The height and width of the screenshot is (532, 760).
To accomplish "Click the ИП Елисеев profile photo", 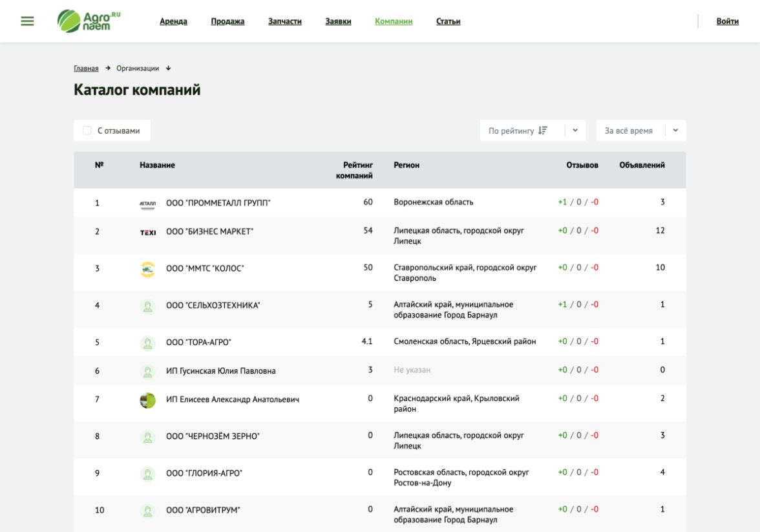I will pos(148,400).
